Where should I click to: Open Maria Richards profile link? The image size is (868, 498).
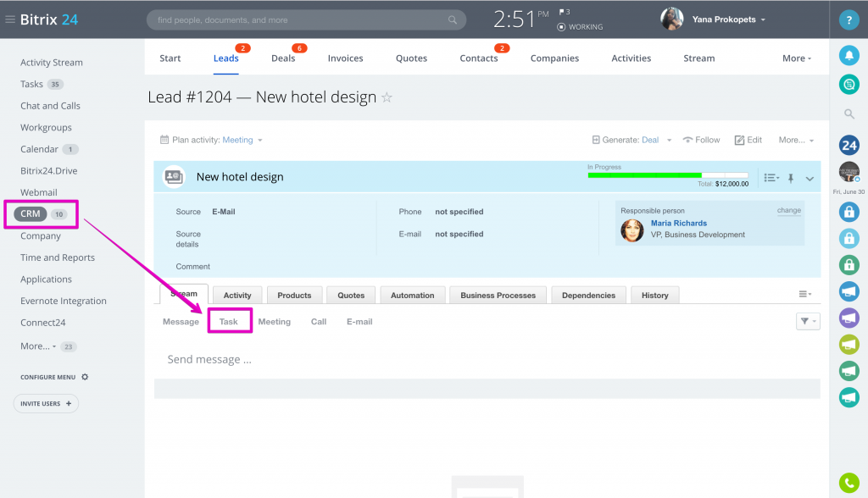679,223
